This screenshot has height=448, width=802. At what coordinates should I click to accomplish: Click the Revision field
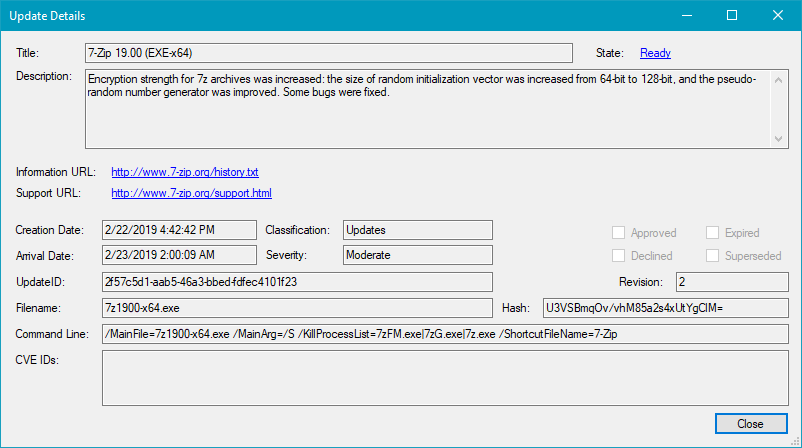[x=732, y=282]
